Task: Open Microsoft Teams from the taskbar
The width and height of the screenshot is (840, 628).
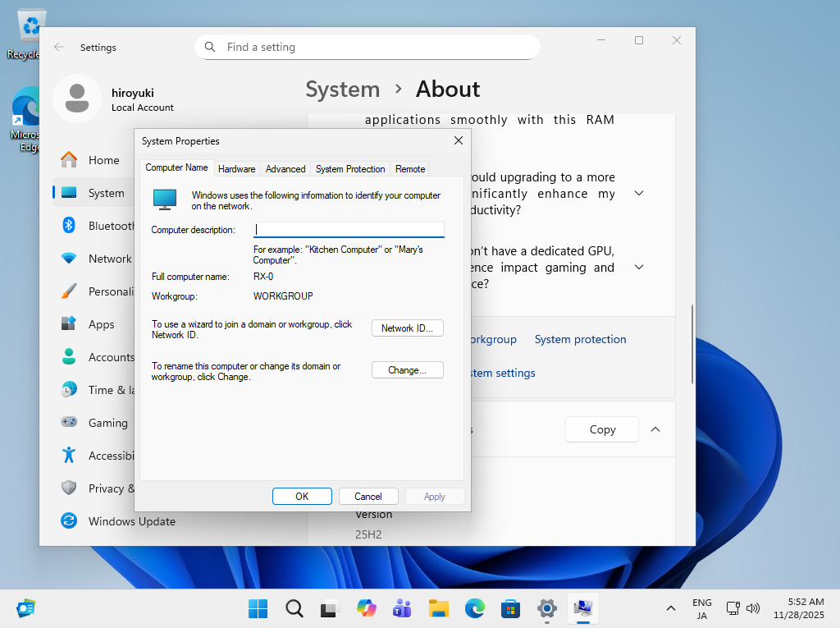Action: coord(402,608)
